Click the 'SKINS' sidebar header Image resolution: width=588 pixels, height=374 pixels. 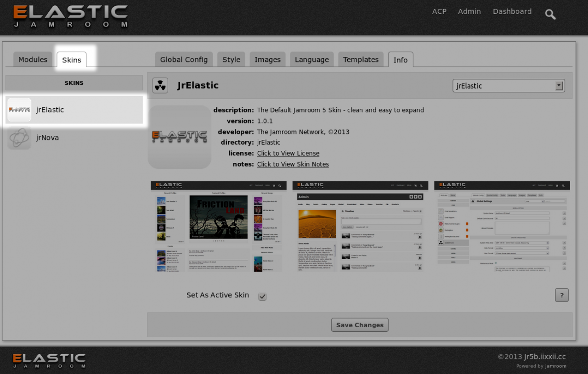[74, 83]
